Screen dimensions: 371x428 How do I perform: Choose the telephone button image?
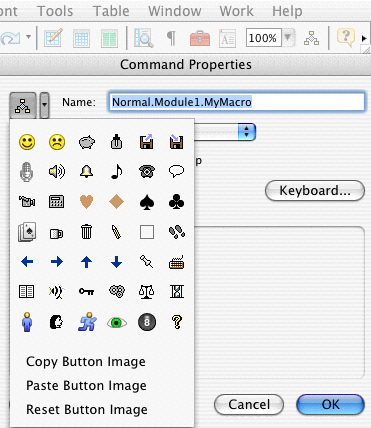pyautogui.click(x=147, y=172)
